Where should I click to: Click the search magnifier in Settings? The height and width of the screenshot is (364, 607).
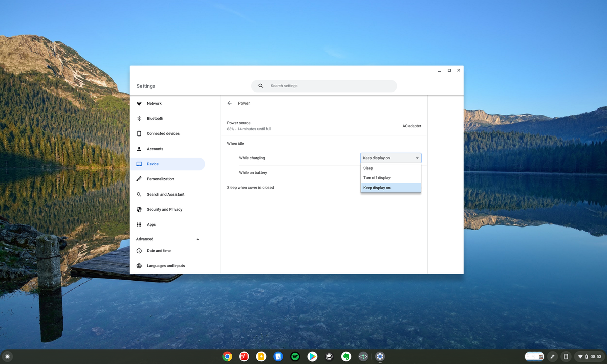pyautogui.click(x=260, y=86)
